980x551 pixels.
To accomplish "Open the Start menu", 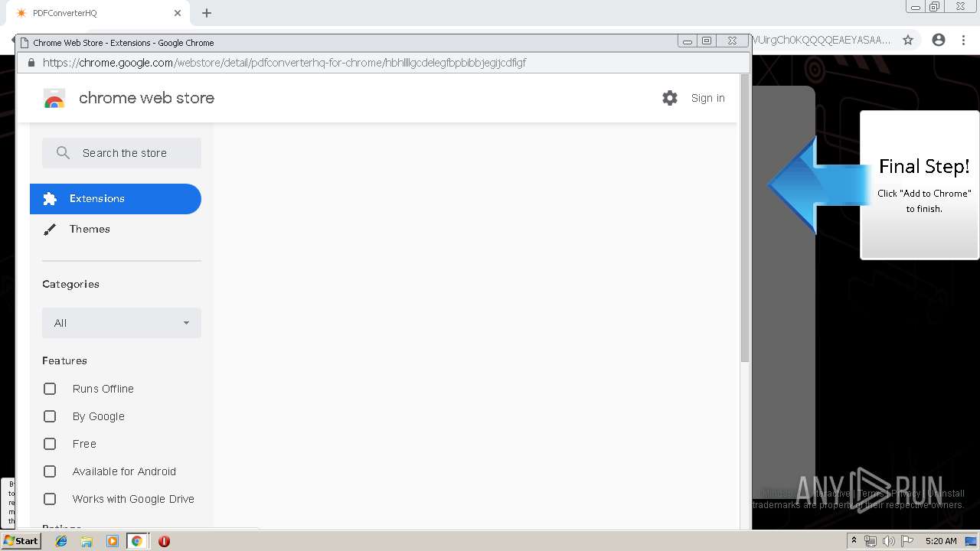I will (21, 541).
